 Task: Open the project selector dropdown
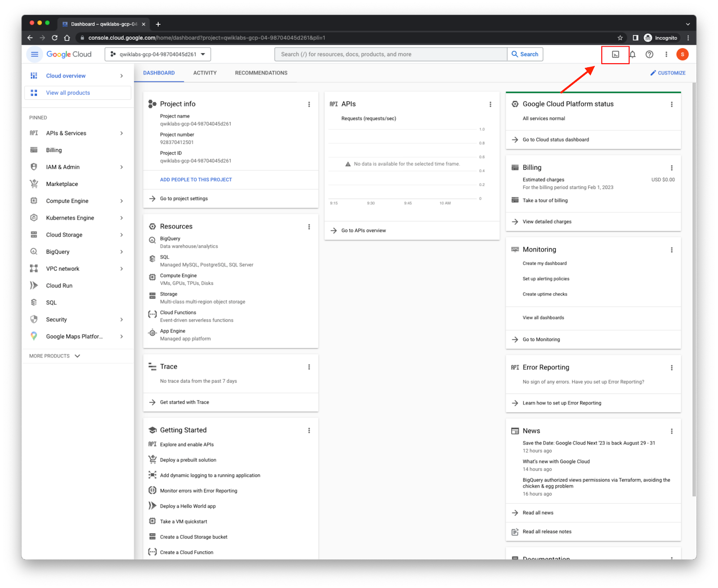click(158, 54)
